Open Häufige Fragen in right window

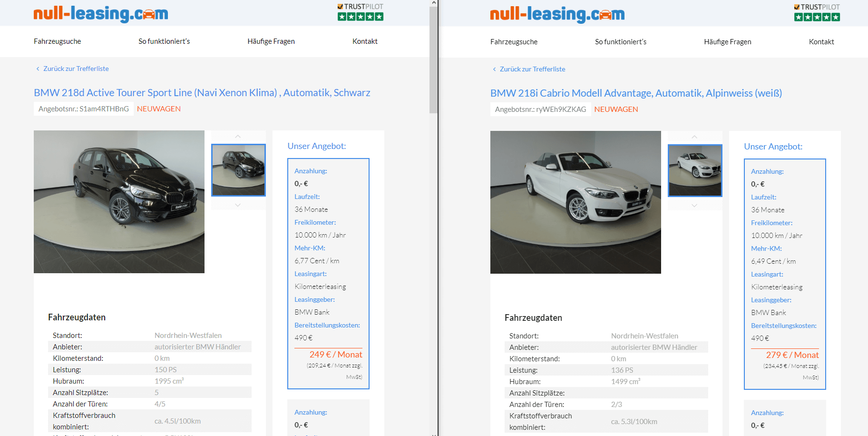(728, 42)
